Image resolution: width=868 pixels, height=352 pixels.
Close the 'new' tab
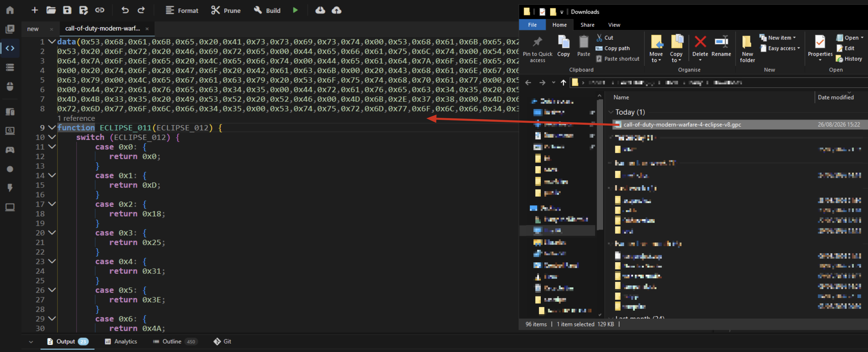(51, 29)
